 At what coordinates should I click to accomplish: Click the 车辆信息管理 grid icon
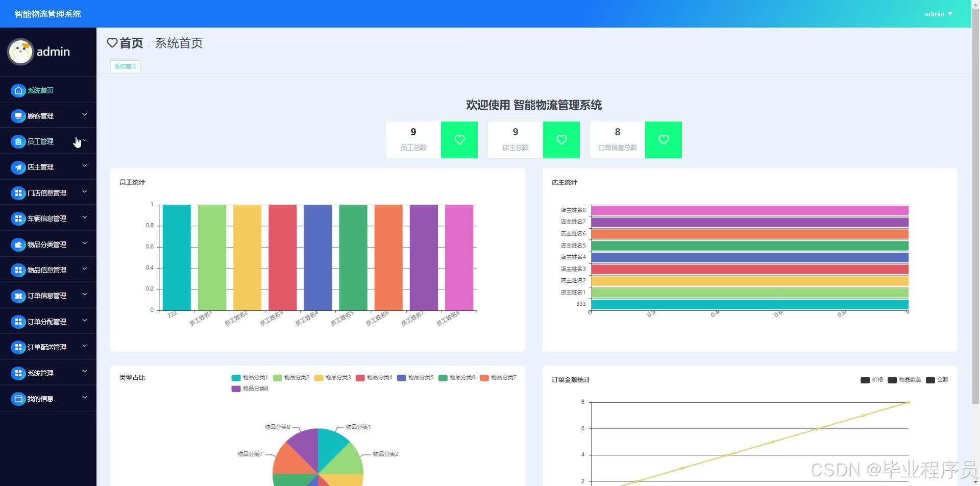[x=18, y=218]
